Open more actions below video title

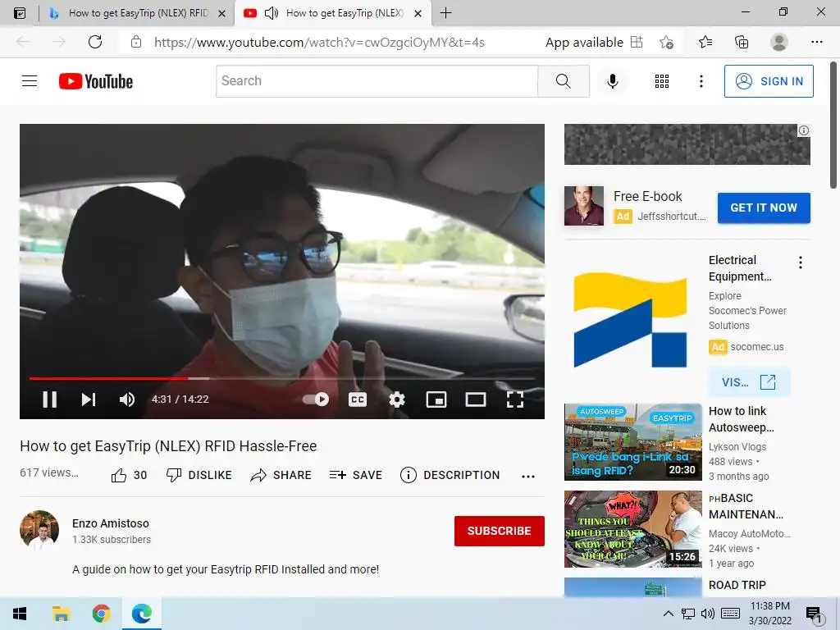[527, 477]
